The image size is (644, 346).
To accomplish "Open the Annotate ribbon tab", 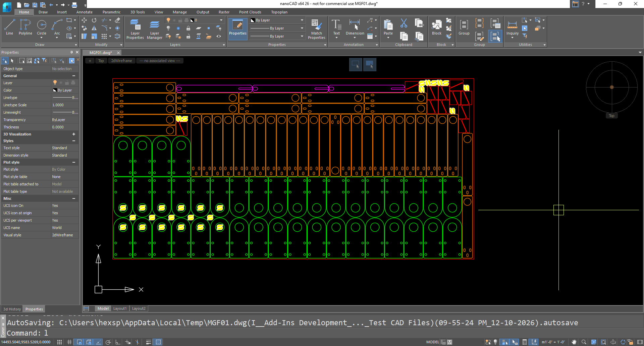I will (85, 12).
